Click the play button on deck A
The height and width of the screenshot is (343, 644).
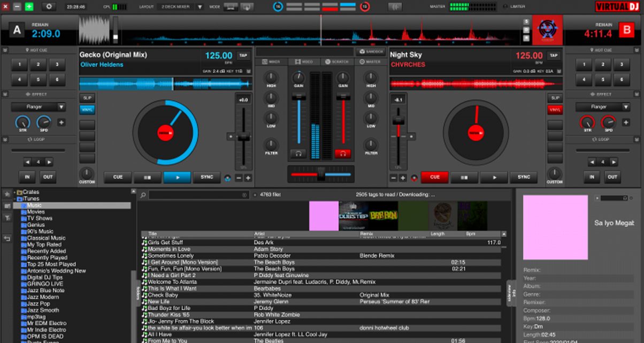pos(177,177)
